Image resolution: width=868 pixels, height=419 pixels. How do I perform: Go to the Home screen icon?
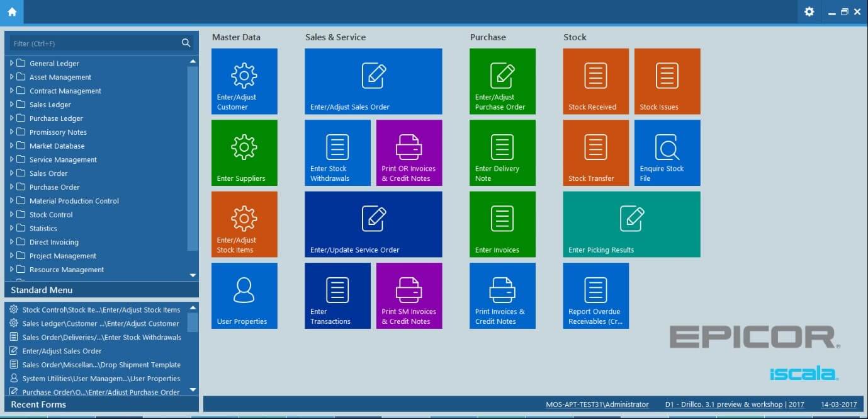[x=12, y=11]
